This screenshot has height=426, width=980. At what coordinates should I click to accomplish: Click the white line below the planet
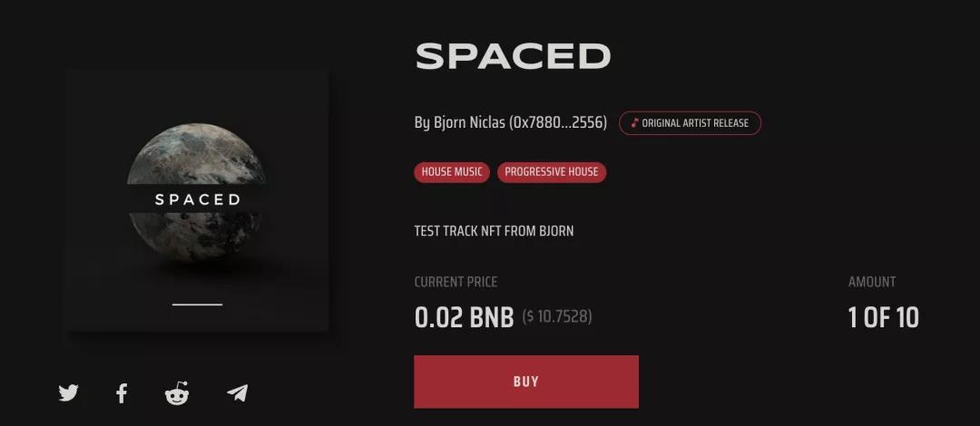pos(197,305)
